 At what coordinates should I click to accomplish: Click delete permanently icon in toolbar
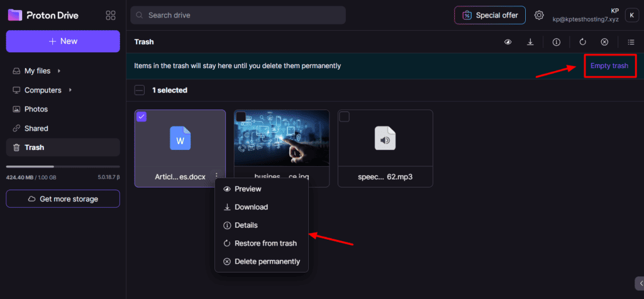point(604,42)
